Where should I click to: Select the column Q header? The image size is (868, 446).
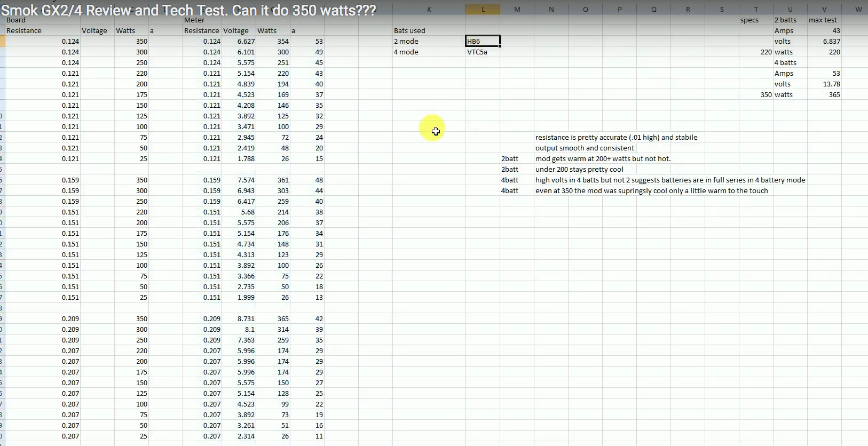point(653,9)
